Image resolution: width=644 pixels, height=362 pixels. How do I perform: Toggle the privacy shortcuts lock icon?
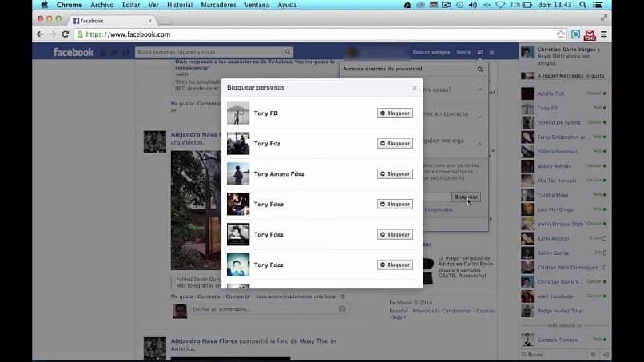point(480,52)
